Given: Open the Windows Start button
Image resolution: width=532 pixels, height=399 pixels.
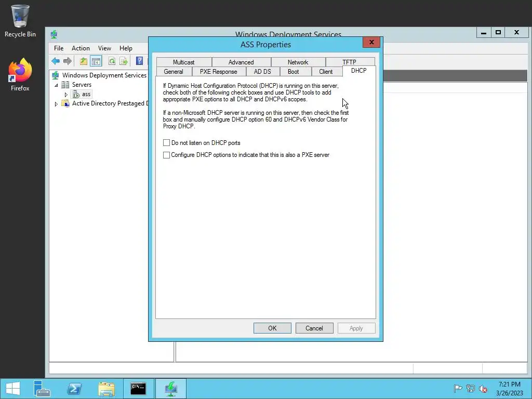Looking at the screenshot, I should tap(13, 389).
